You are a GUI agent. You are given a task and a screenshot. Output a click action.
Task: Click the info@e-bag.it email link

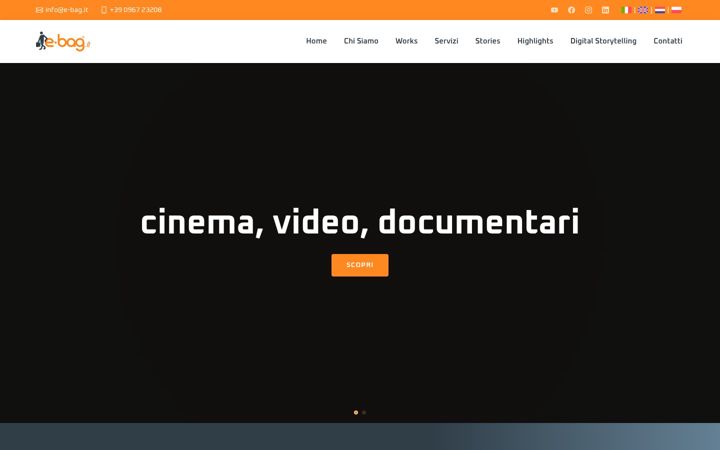tap(62, 10)
